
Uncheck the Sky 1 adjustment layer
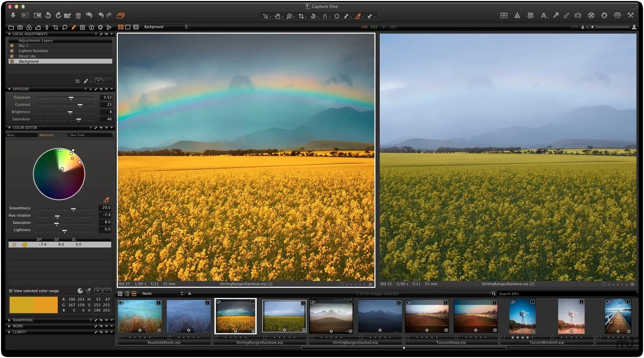click(12, 46)
